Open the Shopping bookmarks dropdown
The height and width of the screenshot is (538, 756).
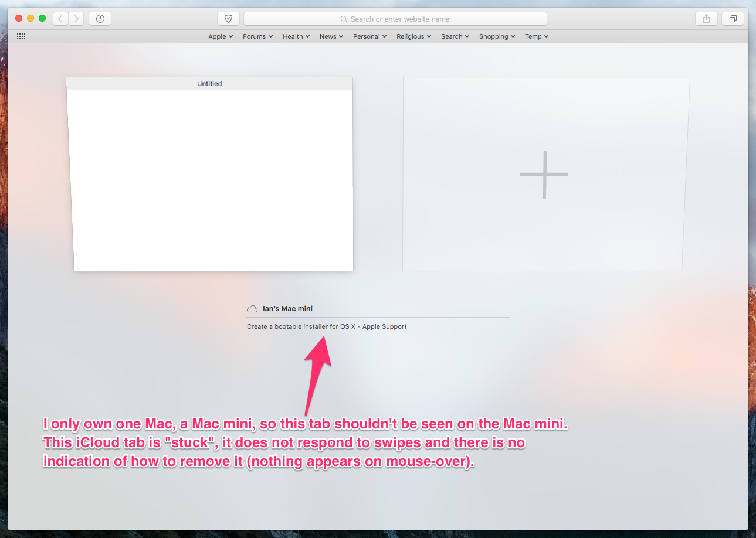coord(497,36)
